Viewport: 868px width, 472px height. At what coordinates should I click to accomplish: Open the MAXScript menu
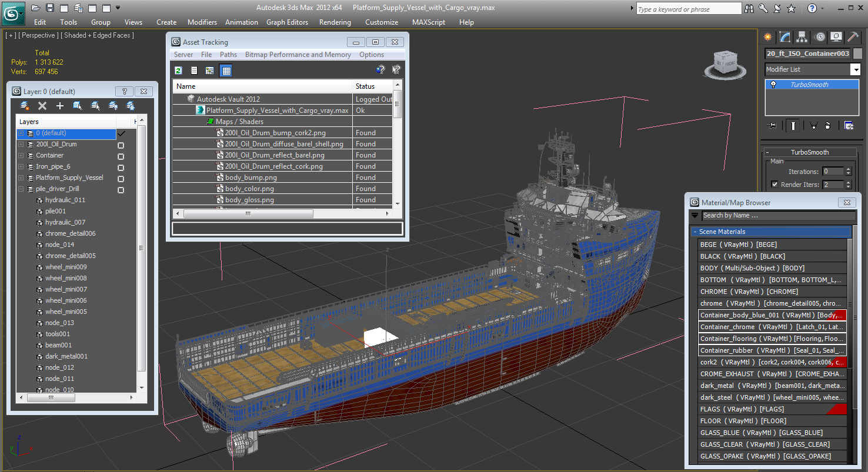429,22
